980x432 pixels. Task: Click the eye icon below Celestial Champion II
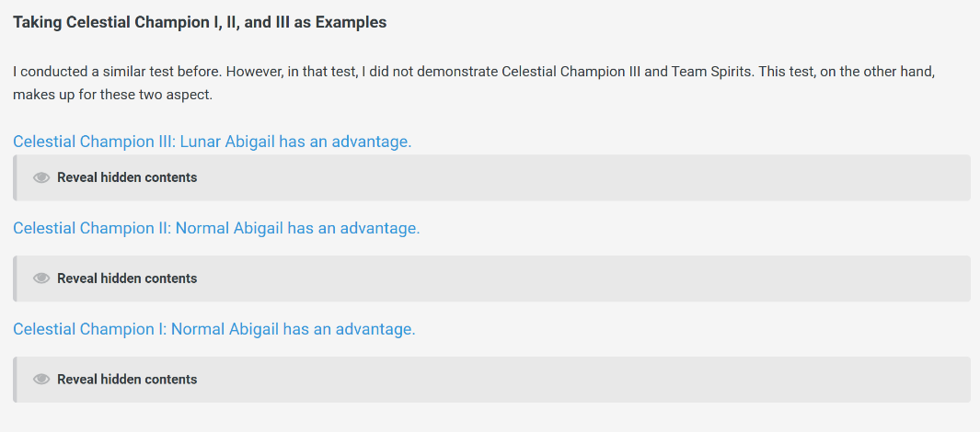[41, 279]
